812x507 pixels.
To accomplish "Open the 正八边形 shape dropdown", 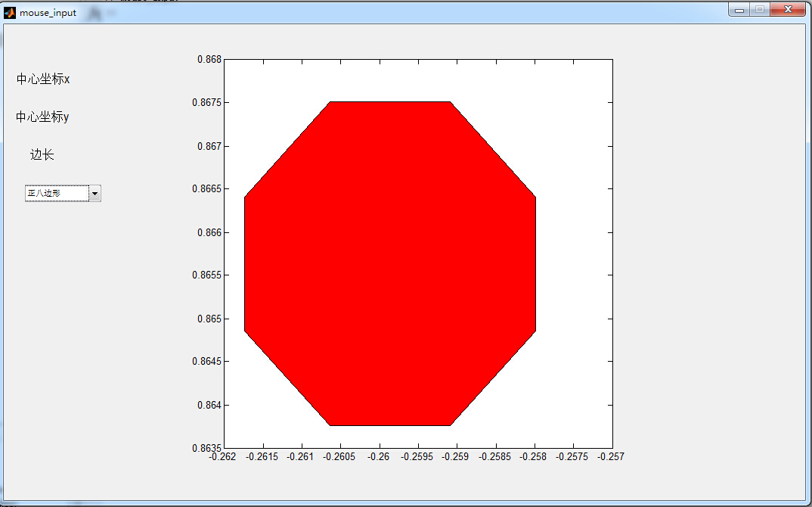I will click(63, 194).
